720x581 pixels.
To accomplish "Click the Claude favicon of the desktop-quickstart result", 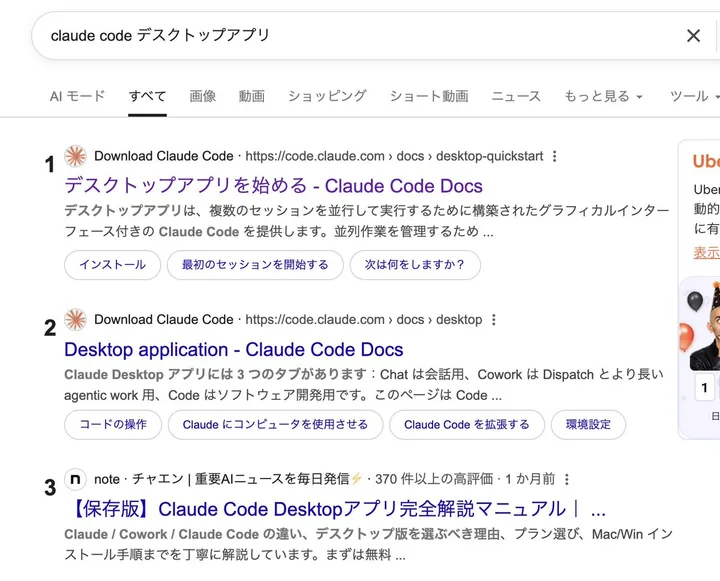I will pos(75,156).
